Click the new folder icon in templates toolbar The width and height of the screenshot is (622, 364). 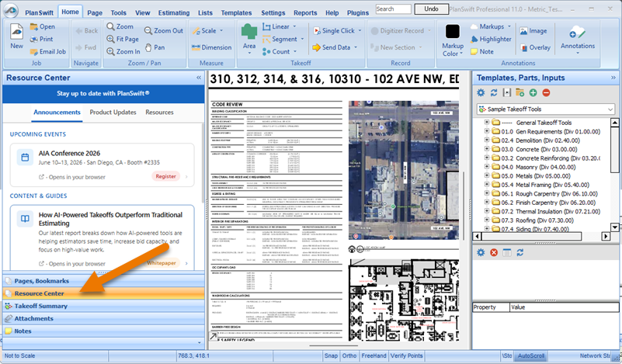tap(520, 93)
